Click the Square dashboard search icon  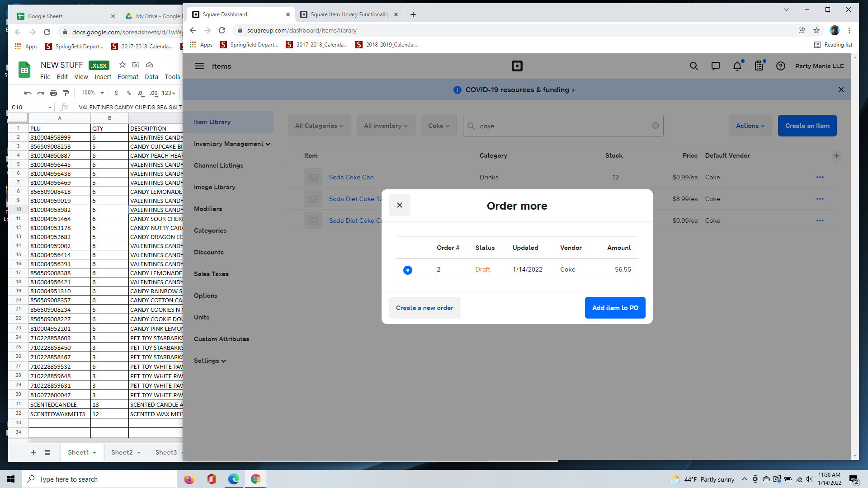tap(694, 66)
